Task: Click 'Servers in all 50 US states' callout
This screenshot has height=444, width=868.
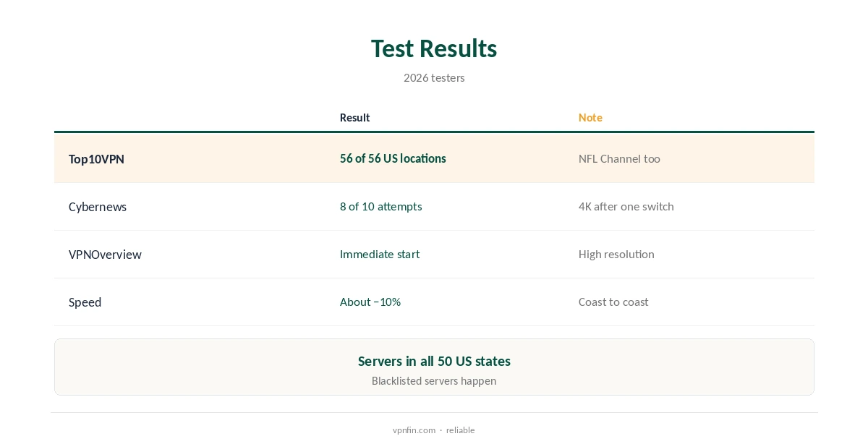Action: pos(434,361)
